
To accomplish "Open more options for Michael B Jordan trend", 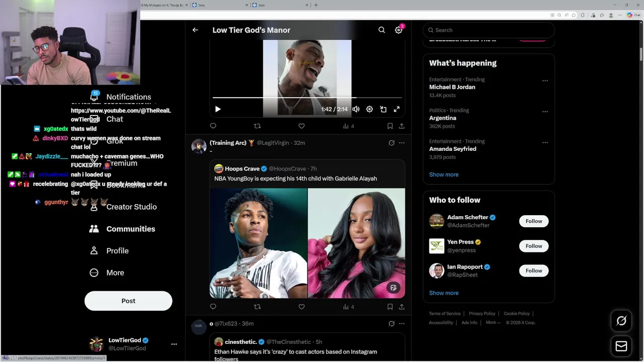I will click(x=545, y=80).
